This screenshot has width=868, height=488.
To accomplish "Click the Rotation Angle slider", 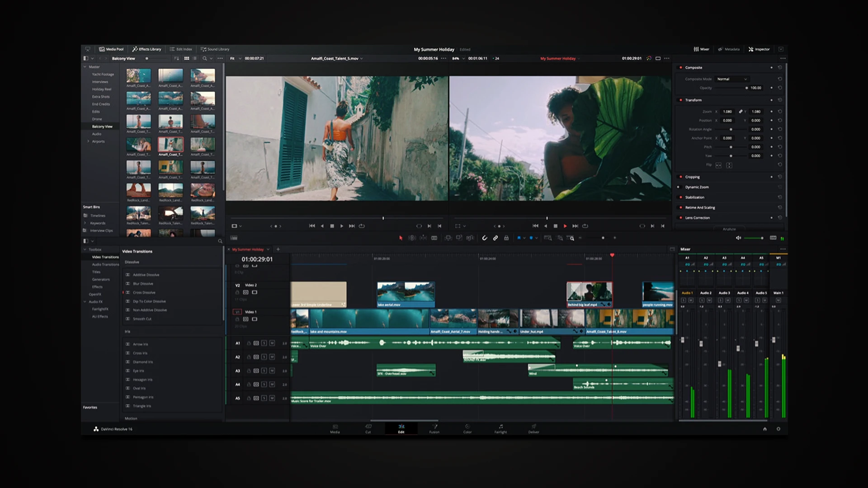I will click(x=731, y=129).
